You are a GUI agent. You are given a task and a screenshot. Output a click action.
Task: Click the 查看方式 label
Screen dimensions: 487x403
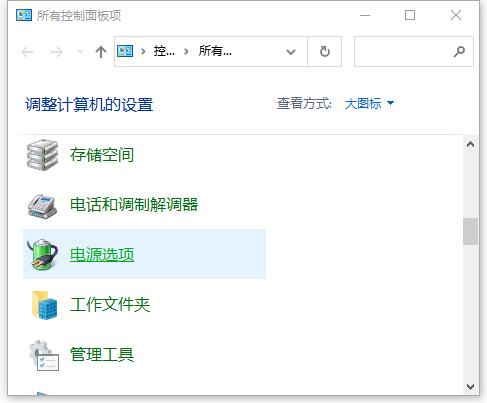point(304,104)
